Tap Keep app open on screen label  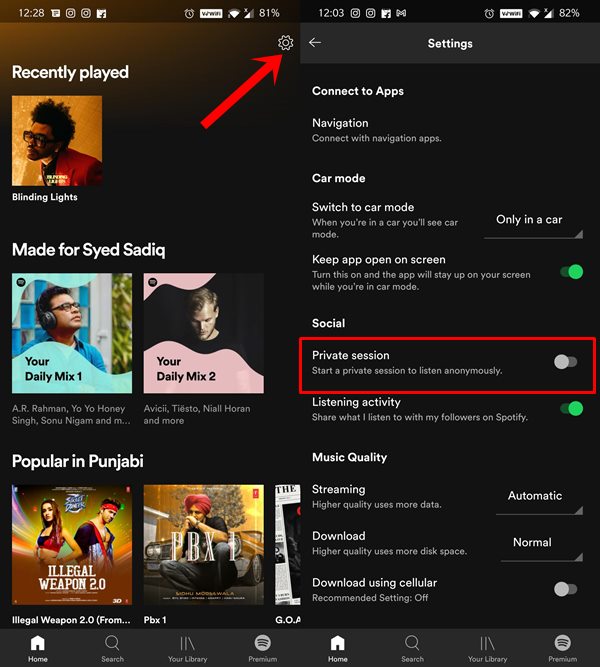click(379, 259)
